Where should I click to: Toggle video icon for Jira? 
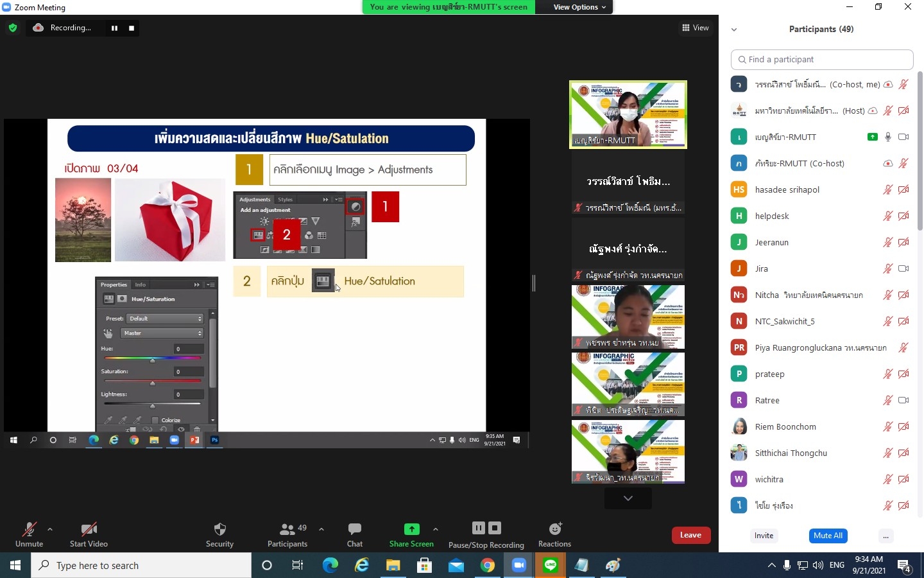coord(903,268)
